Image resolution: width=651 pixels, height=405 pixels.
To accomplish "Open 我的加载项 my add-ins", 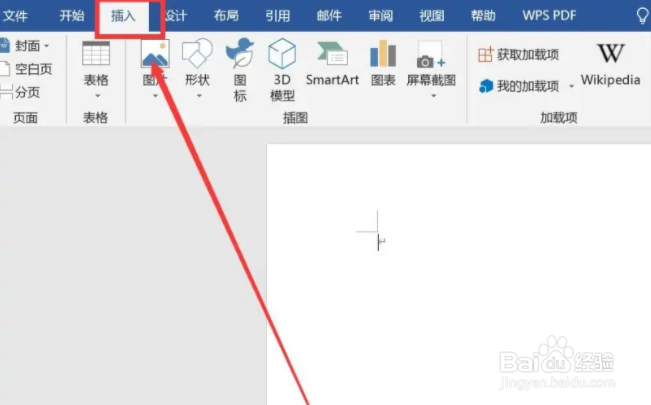I will (519, 86).
